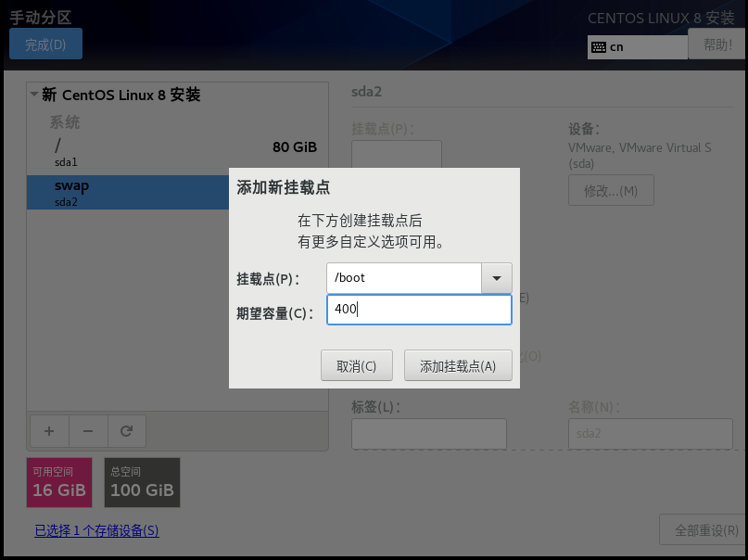This screenshot has width=748, height=560.
Task: Collapse the new CentOS Linux 8 installation tree
Action: (x=34, y=94)
